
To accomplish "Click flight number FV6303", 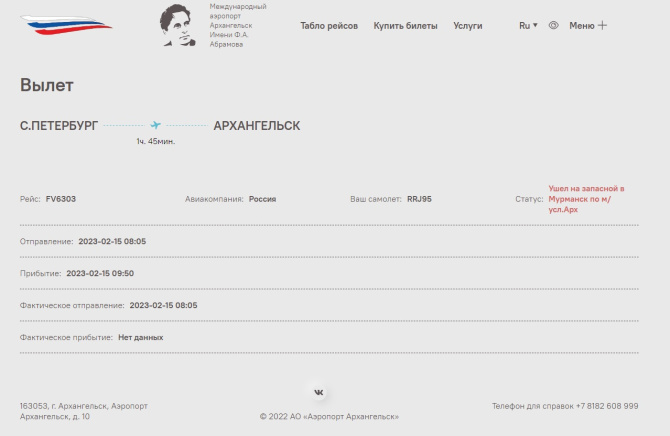I will (x=60, y=199).
